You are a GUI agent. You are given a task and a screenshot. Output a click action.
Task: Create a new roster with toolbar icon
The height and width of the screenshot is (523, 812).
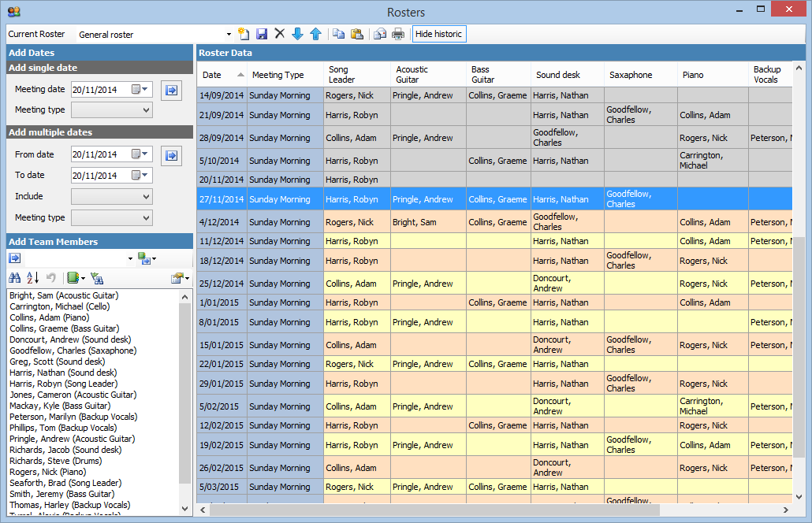[244, 34]
